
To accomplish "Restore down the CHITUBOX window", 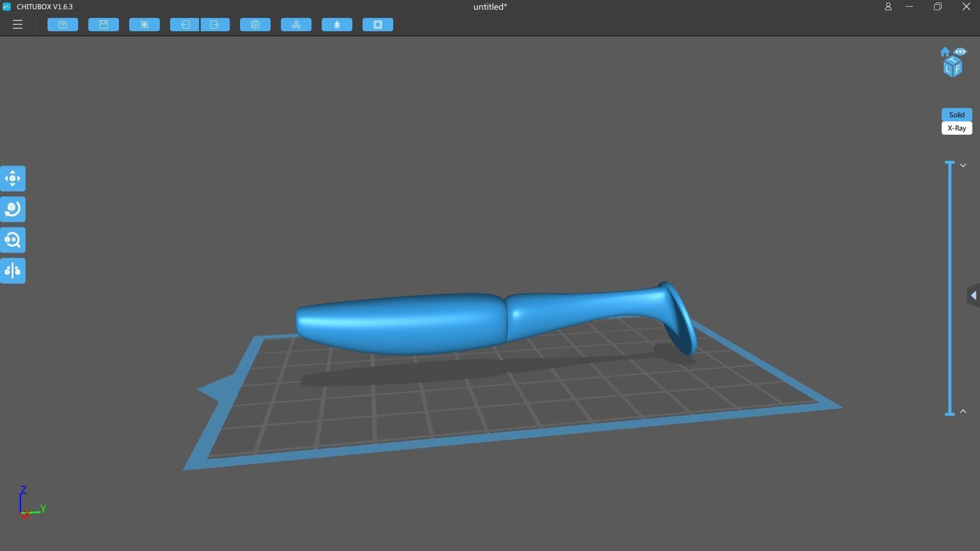I will (x=938, y=7).
